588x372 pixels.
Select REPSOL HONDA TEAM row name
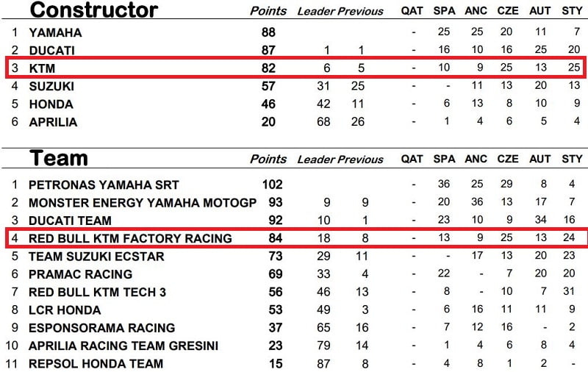96,363
